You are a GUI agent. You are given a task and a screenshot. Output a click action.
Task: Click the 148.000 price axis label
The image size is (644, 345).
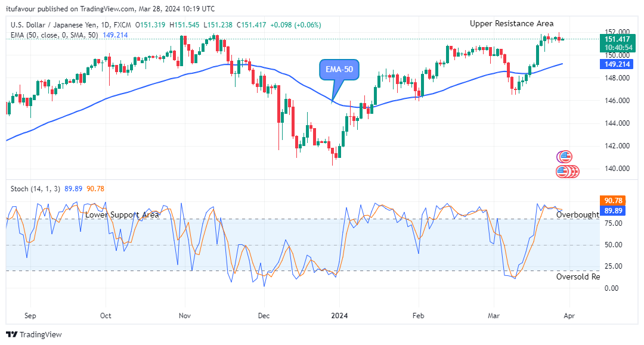click(617, 78)
